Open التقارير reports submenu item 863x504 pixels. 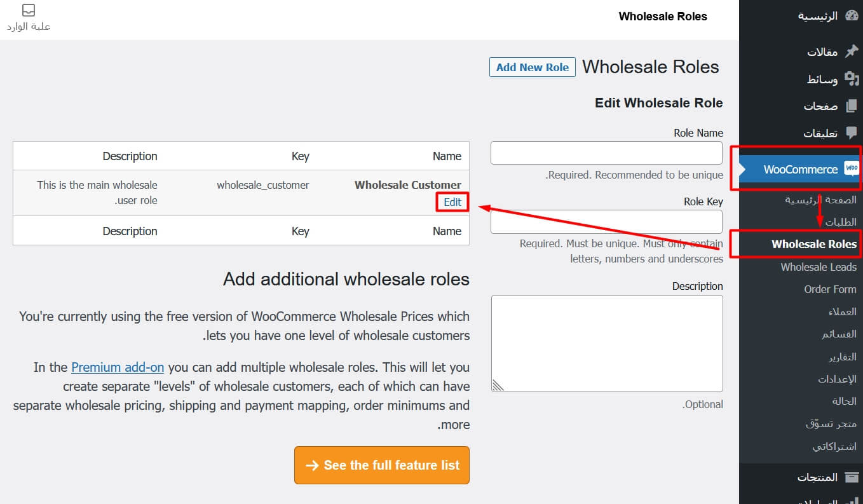(x=843, y=357)
